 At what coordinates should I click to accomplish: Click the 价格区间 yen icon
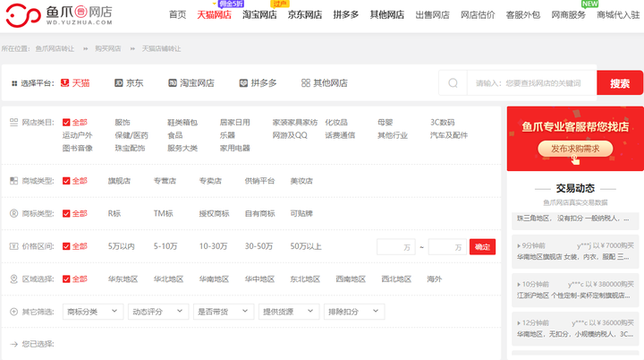click(14, 246)
